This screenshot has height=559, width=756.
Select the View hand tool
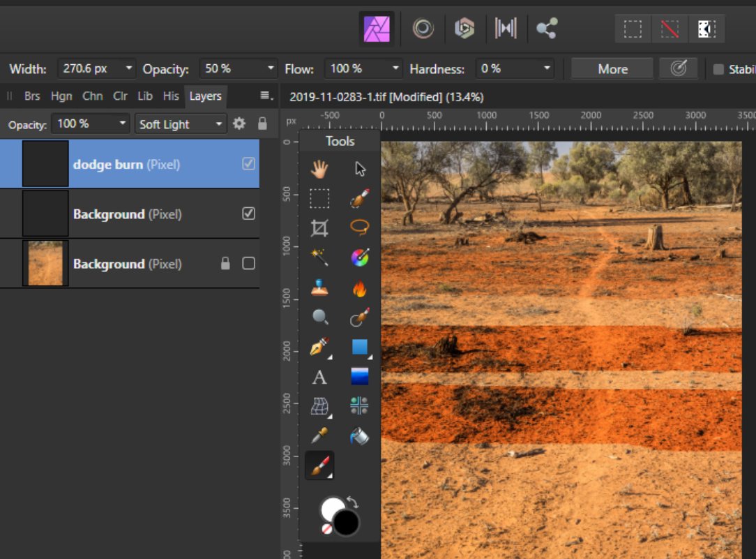[x=319, y=167]
